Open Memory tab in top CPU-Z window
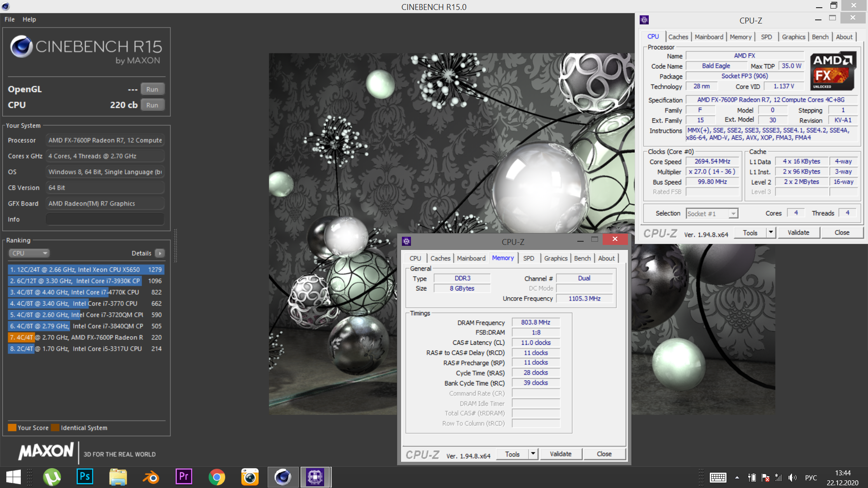The height and width of the screenshot is (488, 868). (740, 37)
